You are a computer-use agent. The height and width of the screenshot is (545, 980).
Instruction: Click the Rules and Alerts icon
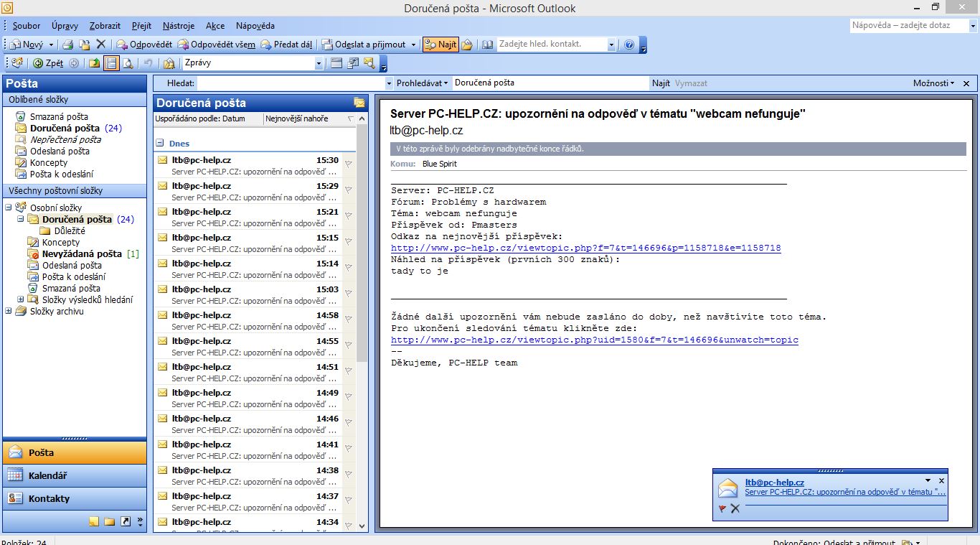(x=169, y=63)
